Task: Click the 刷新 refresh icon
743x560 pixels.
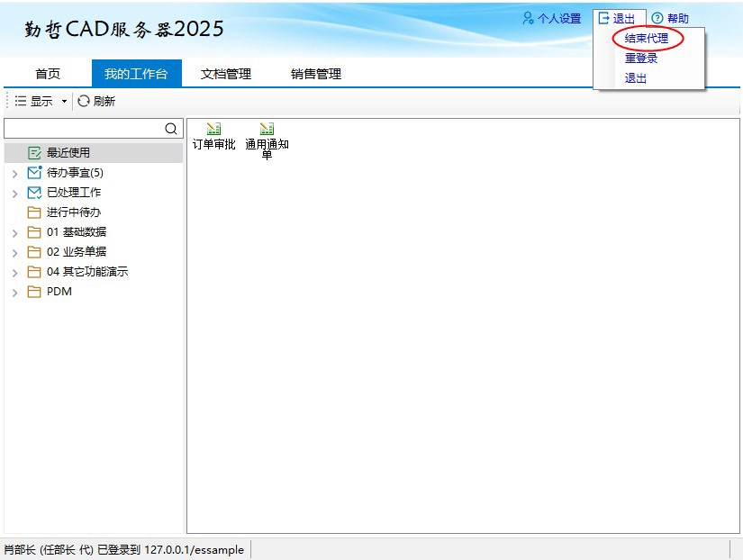Action: coord(84,101)
